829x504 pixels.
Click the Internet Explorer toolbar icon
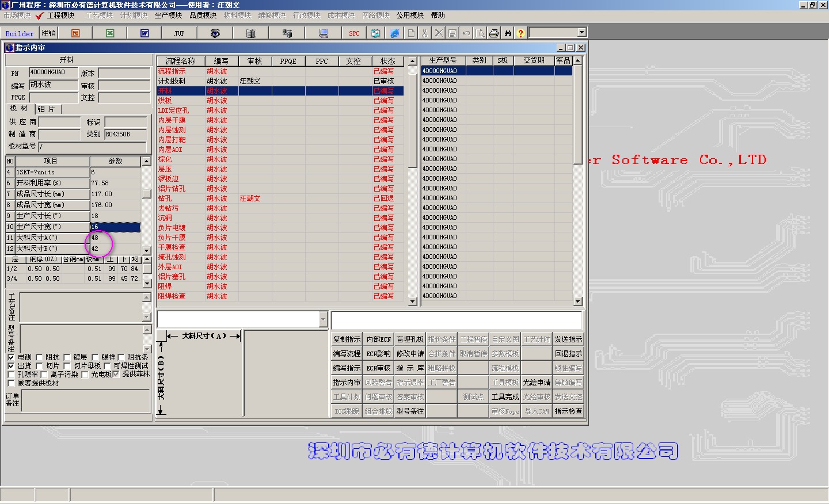tap(394, 33)
